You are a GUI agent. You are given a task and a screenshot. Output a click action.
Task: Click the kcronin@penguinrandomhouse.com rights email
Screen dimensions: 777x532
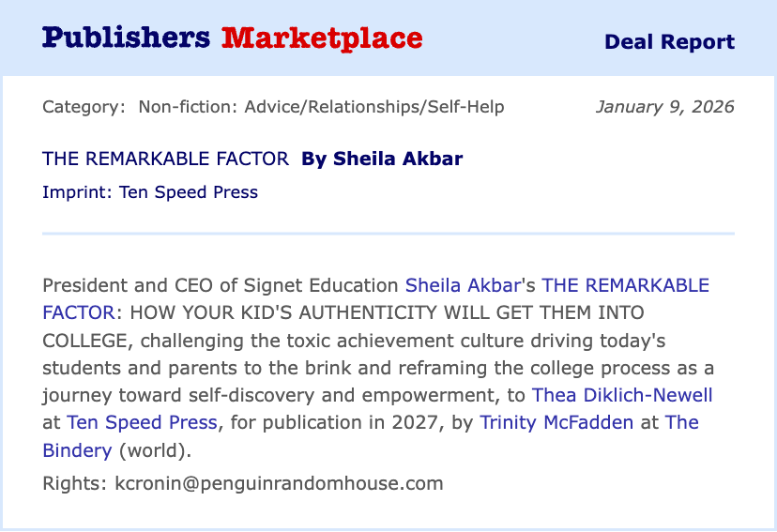279,483
